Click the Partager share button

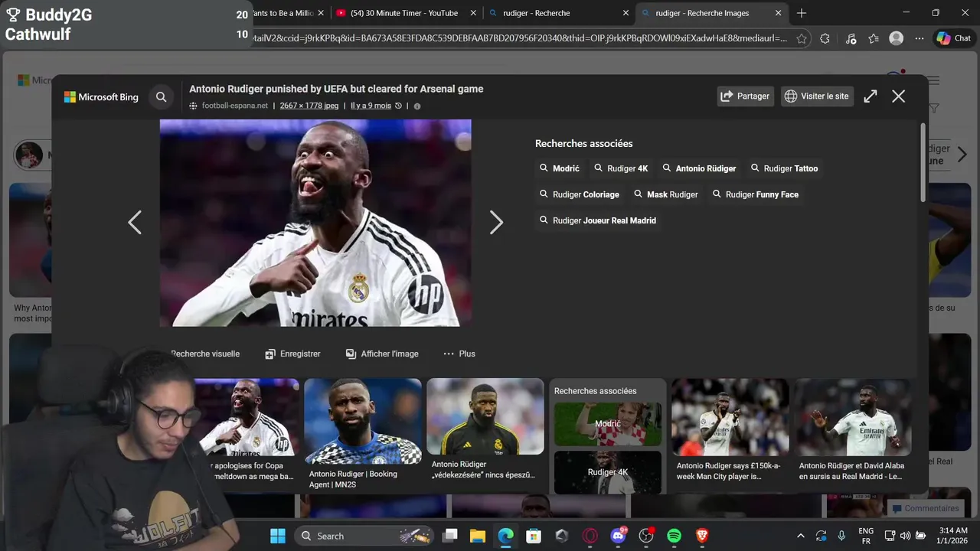click(x=746, y=96)
